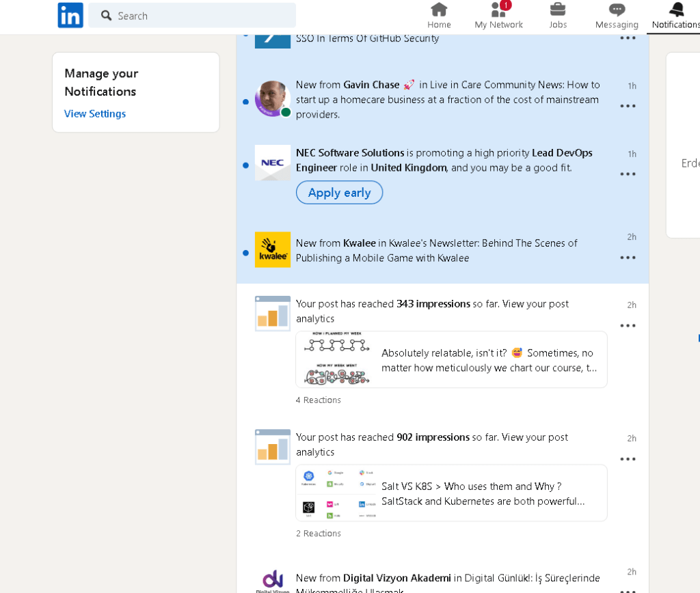Open options for 343 impressions notification
700x593 pixels.
[x=628, y=326]
